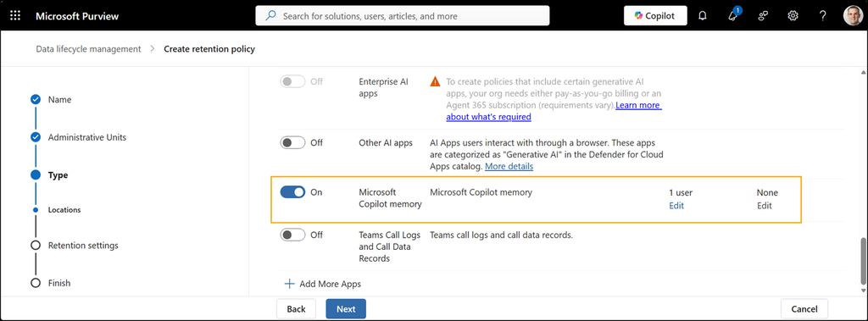Image resolution: width=868 pixels, height=321 pixels.
Task: Click the Enterprise AI apps label
Action: [384, 87]
